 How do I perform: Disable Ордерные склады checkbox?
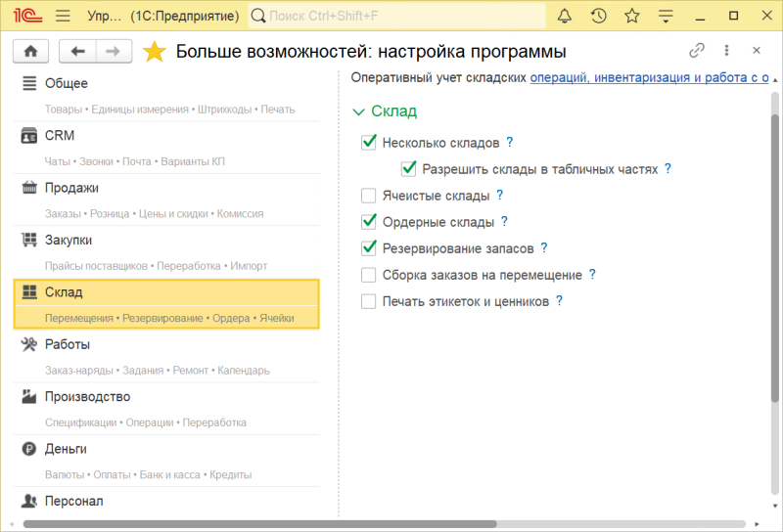click(x=369, y=222)
